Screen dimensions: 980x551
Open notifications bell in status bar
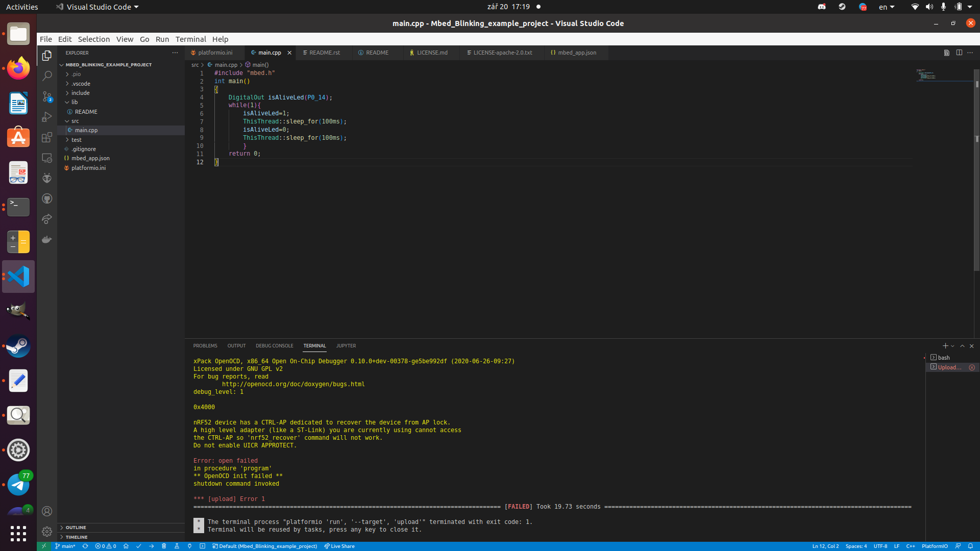click(x=970, y=546)
